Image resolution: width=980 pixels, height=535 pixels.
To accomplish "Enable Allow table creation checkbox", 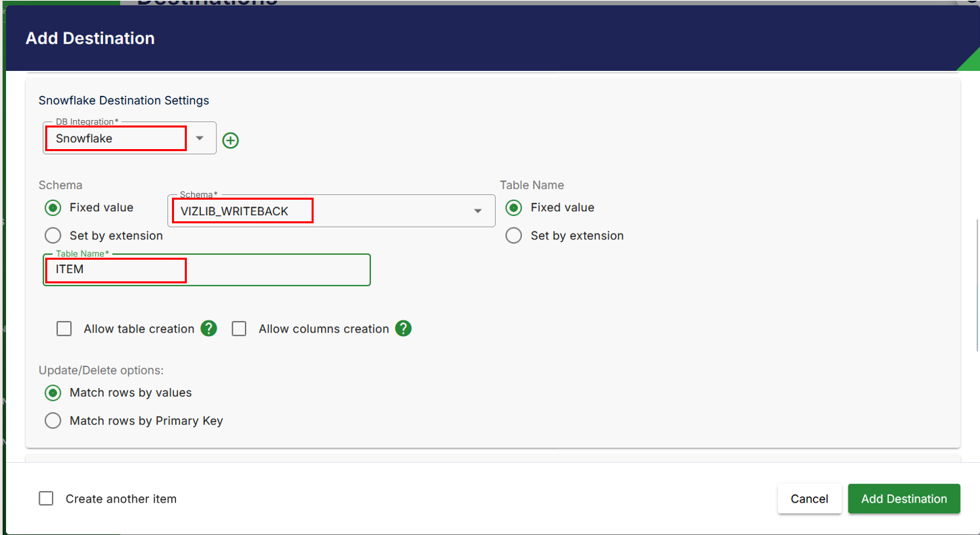I will pos(64,329).
